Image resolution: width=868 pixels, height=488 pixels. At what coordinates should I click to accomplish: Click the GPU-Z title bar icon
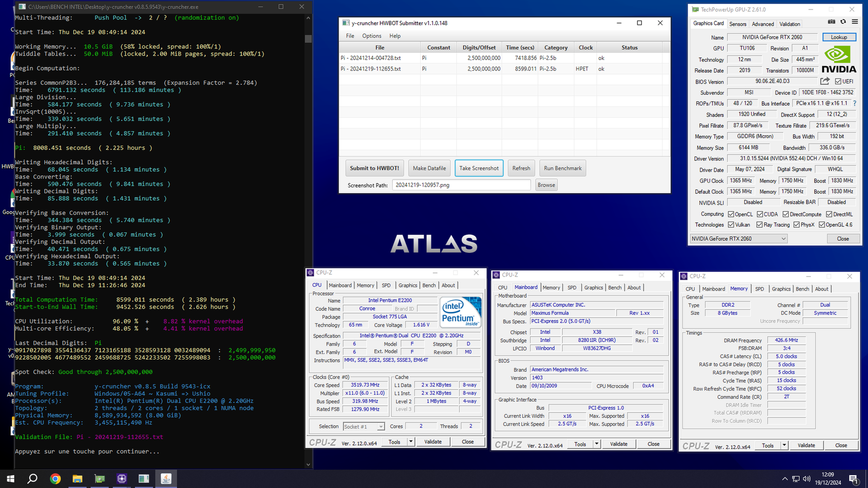click(695, 9)
